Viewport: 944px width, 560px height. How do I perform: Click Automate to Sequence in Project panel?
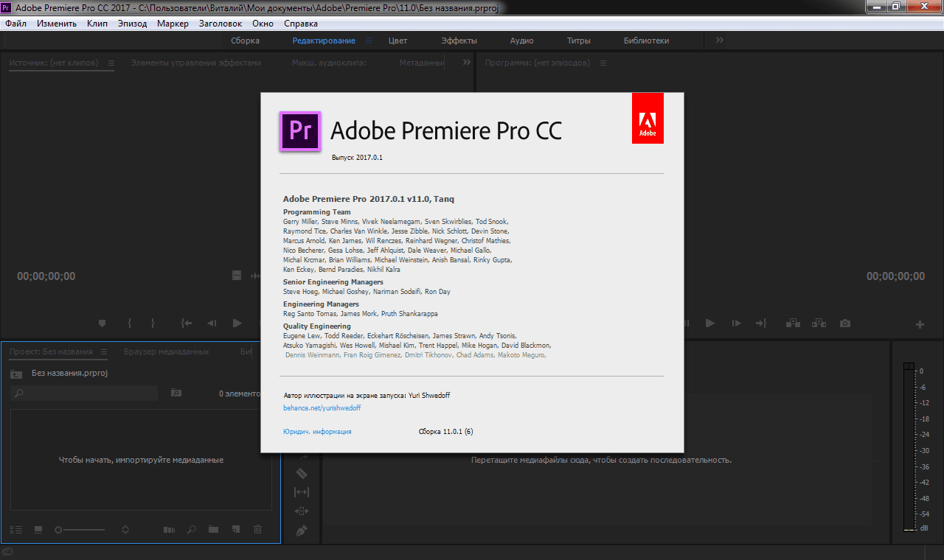pyautogui.click(x=169, y=529)
